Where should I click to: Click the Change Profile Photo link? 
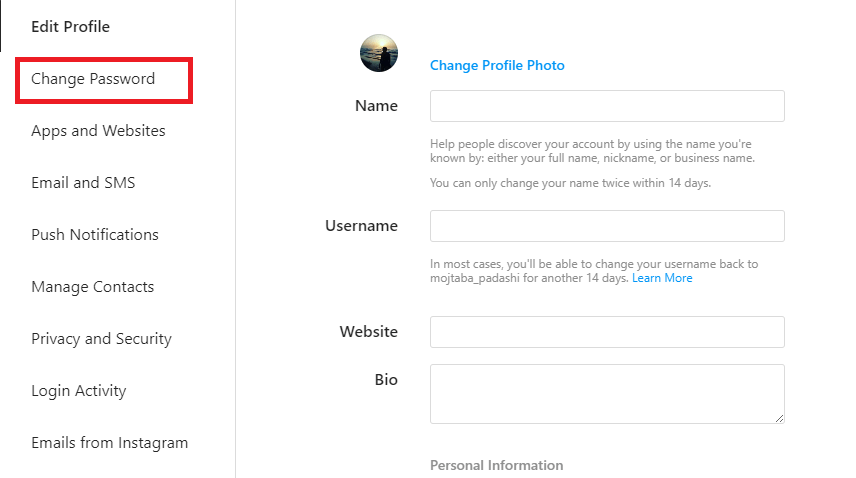click(497, 66)
